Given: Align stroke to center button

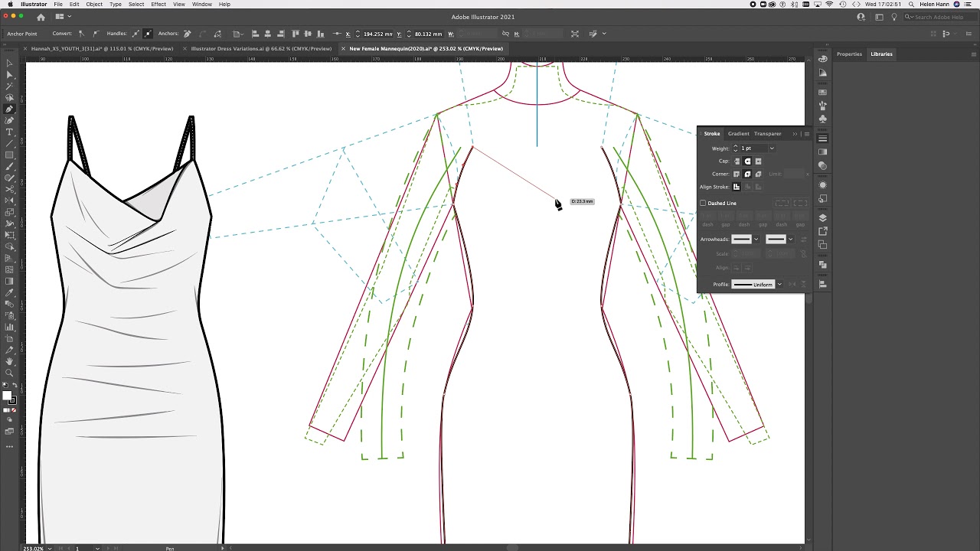Looking at the screenshot, I should (x=737, y=187).
